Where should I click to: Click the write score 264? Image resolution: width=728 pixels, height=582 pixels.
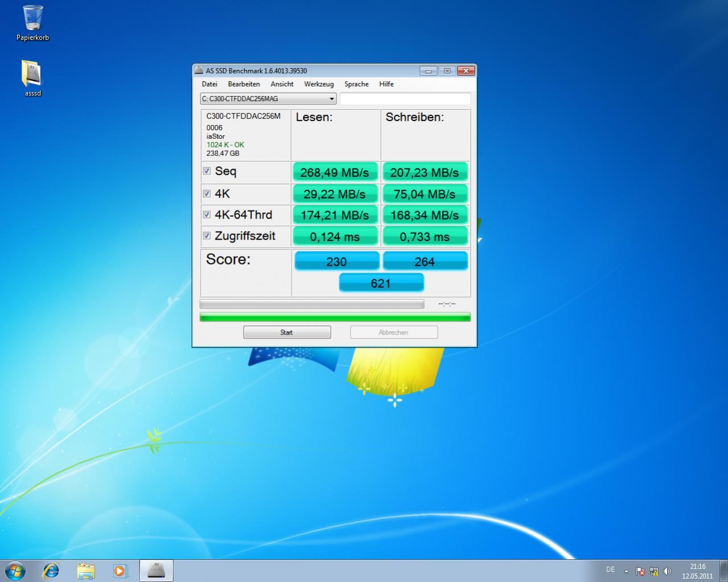(x=425, y=261)
